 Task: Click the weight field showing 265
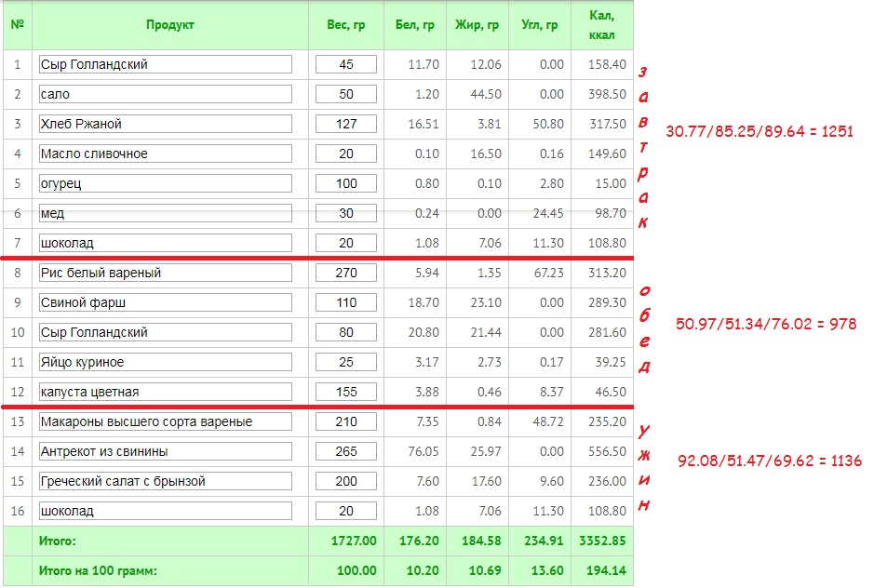[346, 451]
